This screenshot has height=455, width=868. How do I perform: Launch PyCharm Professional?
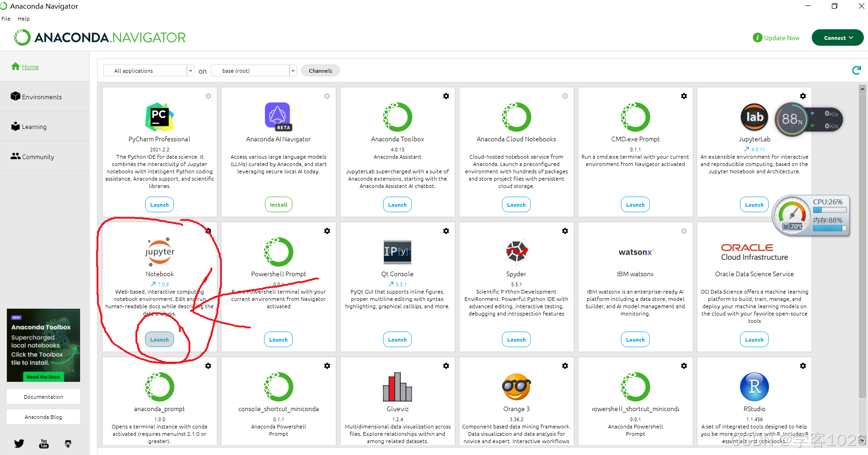[159, 205]
